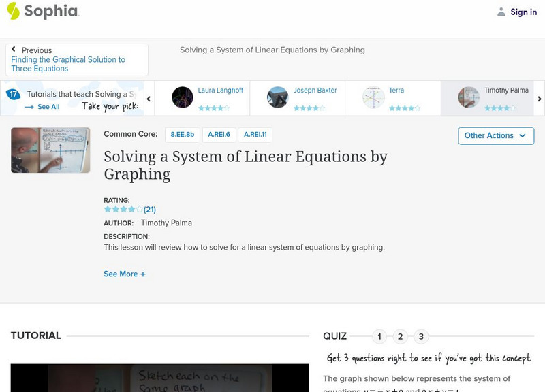Click the 8.EE.8b Common Core tag
545x392 pixels.
182,134
